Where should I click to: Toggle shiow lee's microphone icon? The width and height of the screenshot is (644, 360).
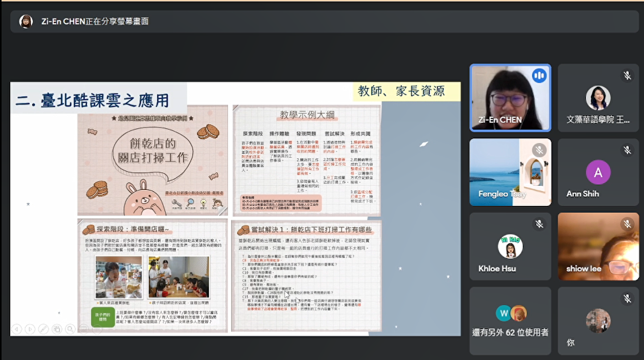(628, 223)
